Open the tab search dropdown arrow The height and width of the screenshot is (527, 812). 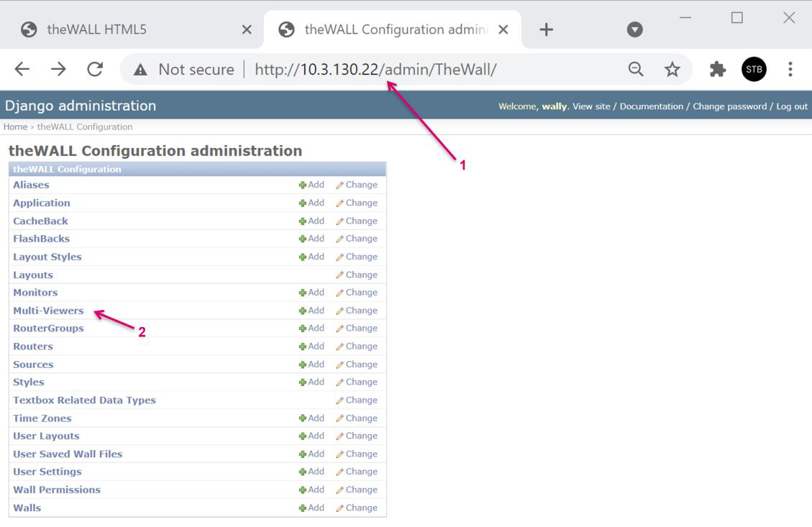pos(634,29)
